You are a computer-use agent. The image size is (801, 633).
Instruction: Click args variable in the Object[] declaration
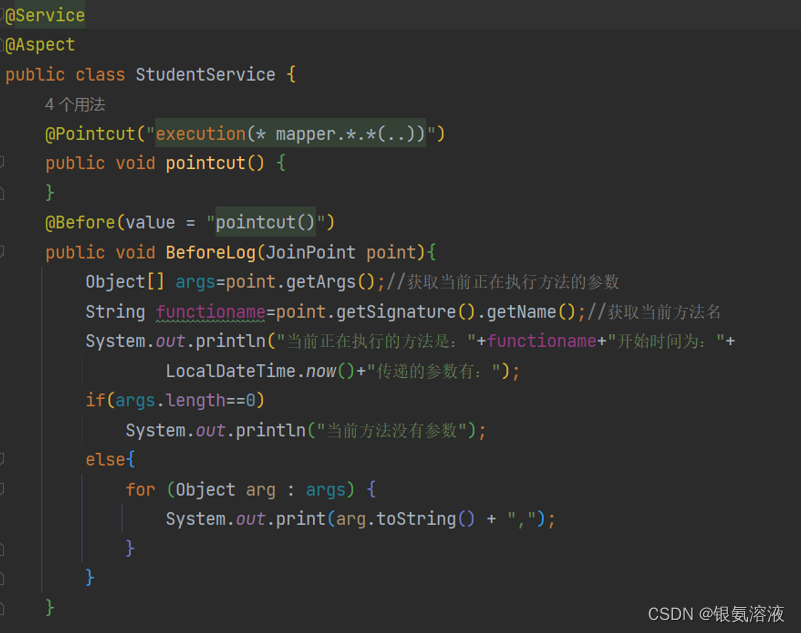click(x=195, y=282)
